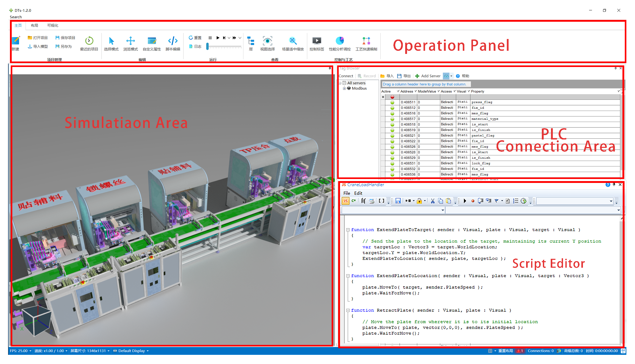Image resolution: width=635 pixels, height=364 pixels.
Task: Click the Connect button in Tag Browser
Action: coord(346,76)
